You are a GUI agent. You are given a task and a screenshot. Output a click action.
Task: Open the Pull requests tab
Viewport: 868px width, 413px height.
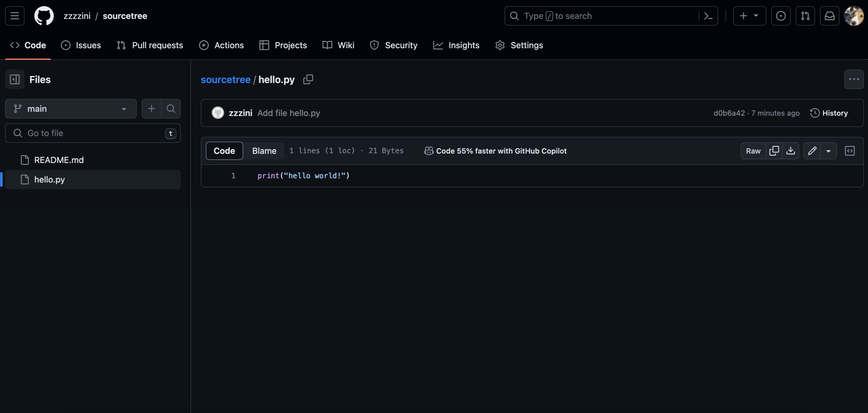coord(150,45)
